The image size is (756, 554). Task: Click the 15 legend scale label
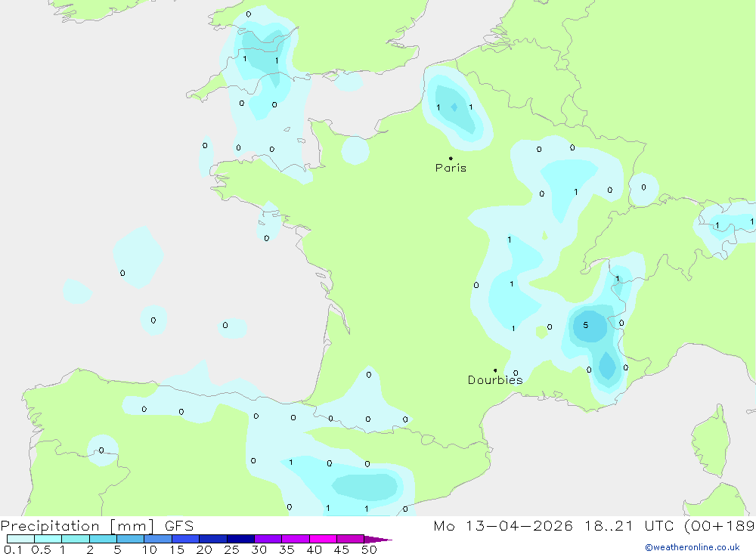[x=177, y=549]
